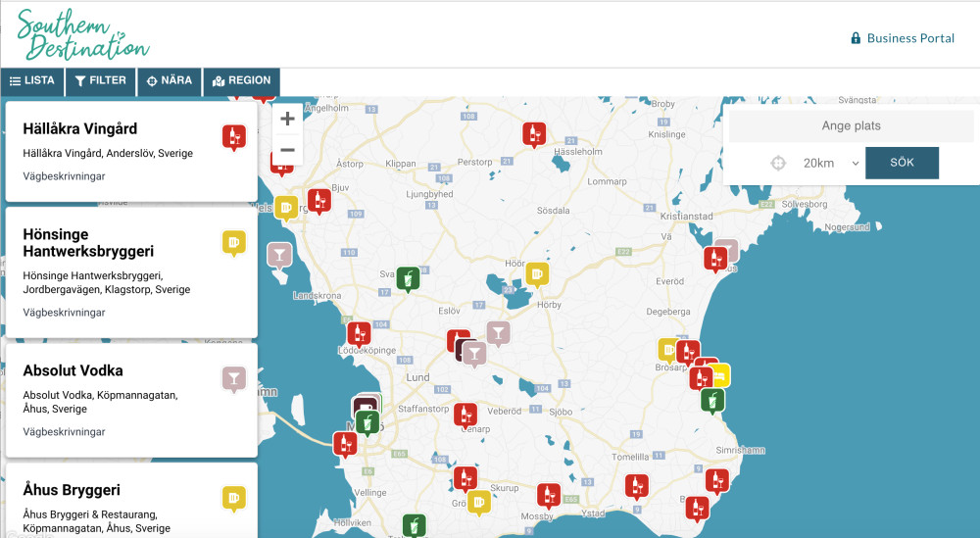980x538 pixels.
Task: Open the NÄRA nearby option
Action: click(x=170, y=80)
